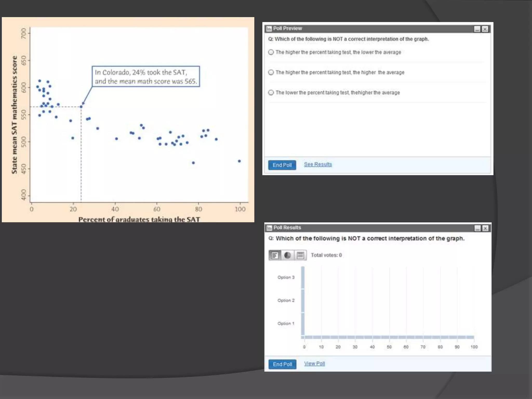Click the Poll Results title bar icon

(269, 228)
